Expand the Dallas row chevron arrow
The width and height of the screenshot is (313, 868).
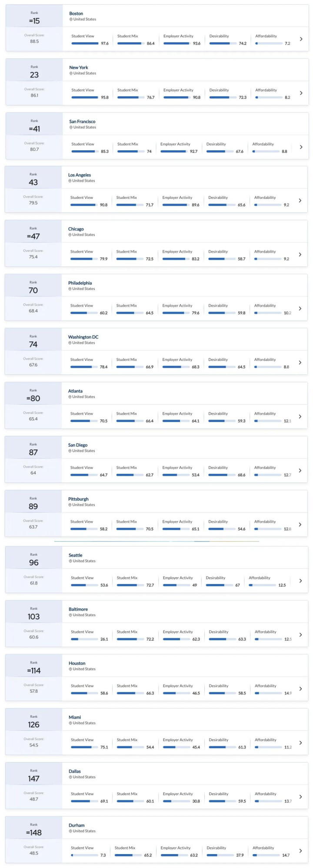[x=301, y=797]
